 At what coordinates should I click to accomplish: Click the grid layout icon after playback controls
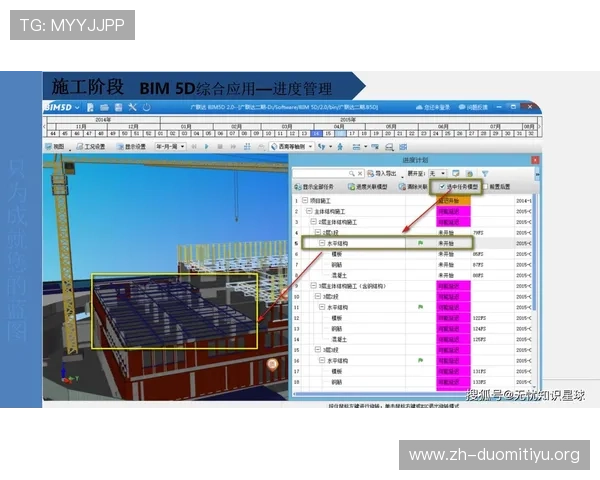click(x=247, y=147)
